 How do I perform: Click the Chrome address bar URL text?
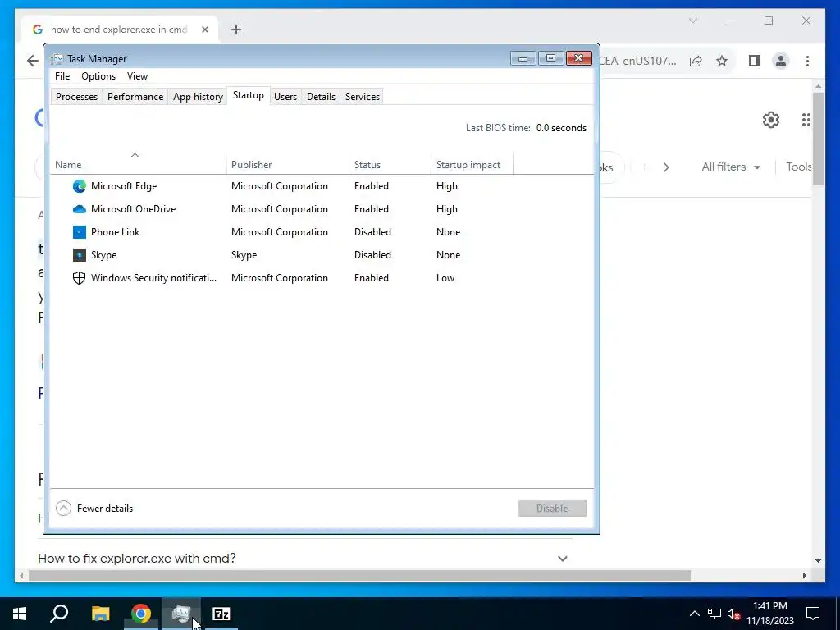pyautogui.click(x=637, y=61)
